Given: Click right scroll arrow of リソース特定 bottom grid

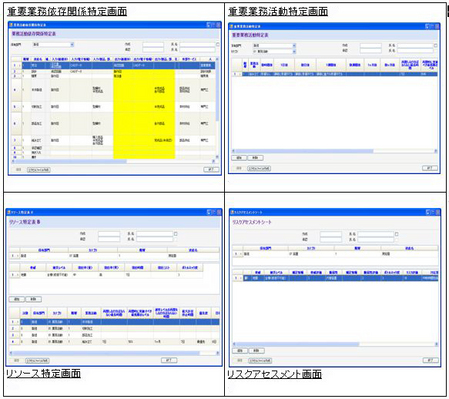Looking at the screenshot, I should [218, 353].
